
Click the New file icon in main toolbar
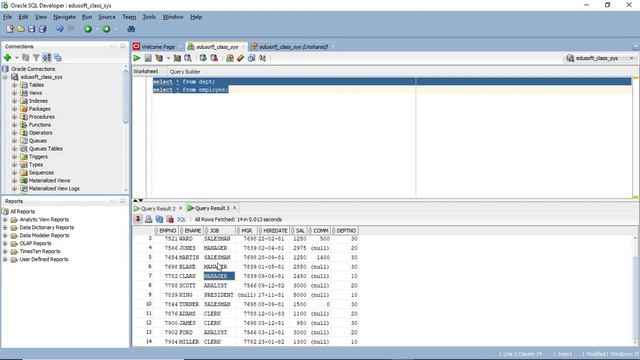click(10, 29)
